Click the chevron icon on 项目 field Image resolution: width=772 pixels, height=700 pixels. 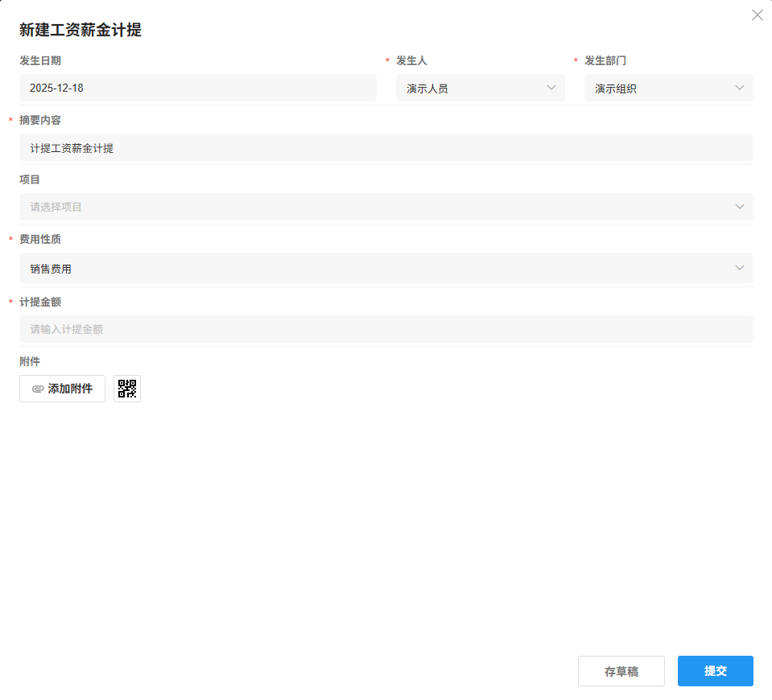740,207
